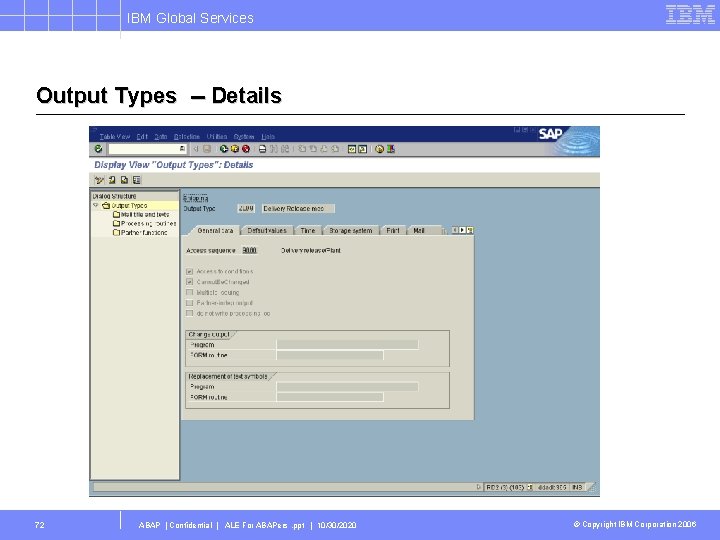
Task: Open the Edit menu
Action: (x=142, y=136)
